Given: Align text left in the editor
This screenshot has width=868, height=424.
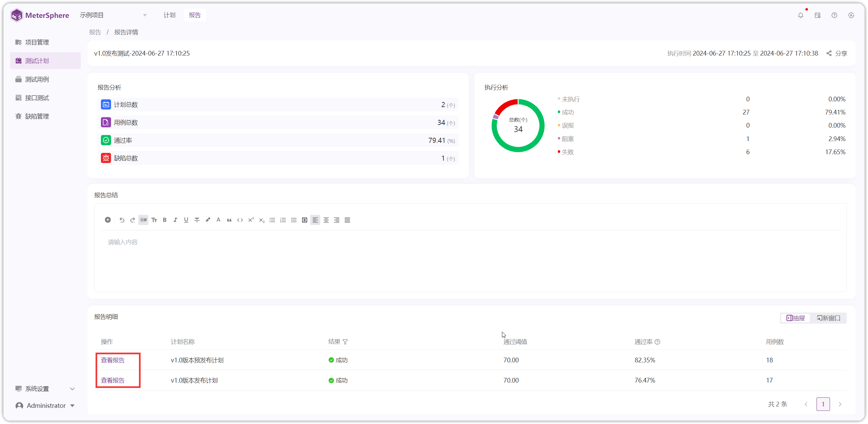Looking at the screenshot, I should 315,220.
